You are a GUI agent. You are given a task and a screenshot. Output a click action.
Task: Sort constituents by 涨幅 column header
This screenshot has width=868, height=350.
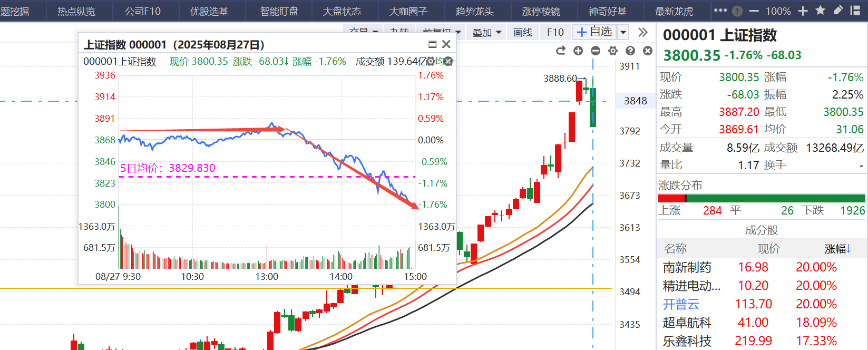coord(838,249)
